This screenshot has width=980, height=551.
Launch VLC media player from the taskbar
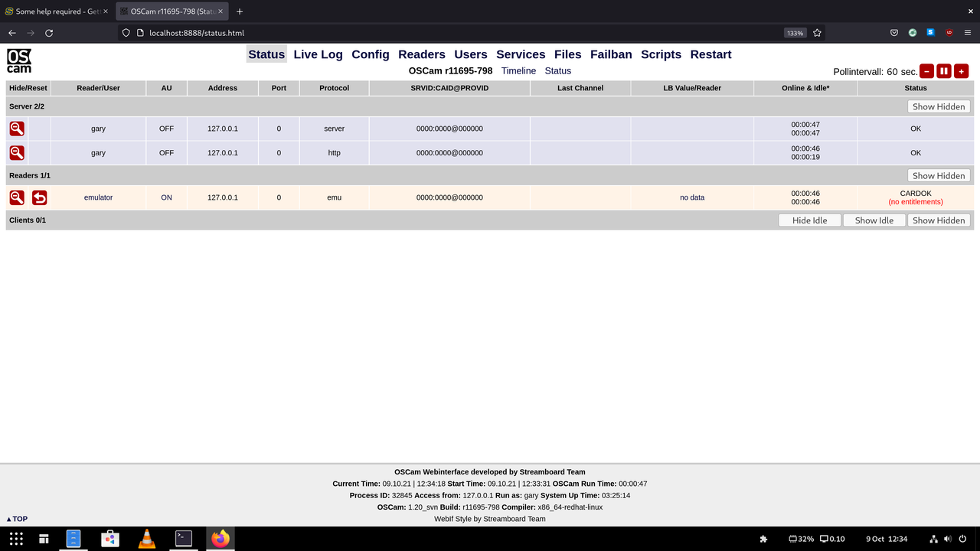(x=147, y=539)
